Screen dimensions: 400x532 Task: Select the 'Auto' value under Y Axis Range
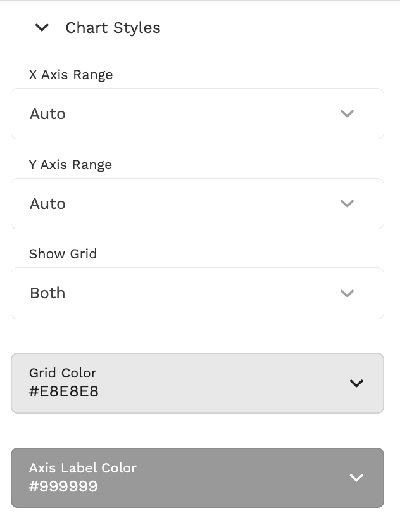tap(47, 204)
